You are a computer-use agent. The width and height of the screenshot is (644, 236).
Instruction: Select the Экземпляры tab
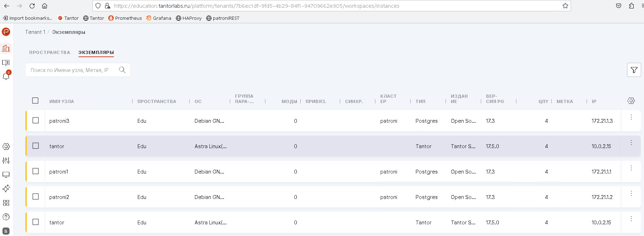point(96,53)
